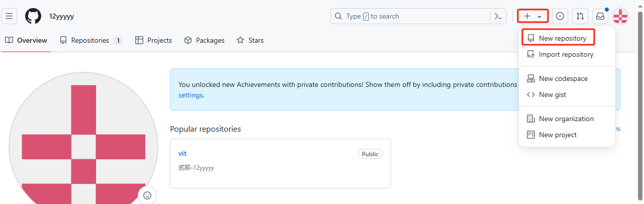Click the search input field
Image resolution: width=644 pixels, height=204 pixels.
[410, 16]
